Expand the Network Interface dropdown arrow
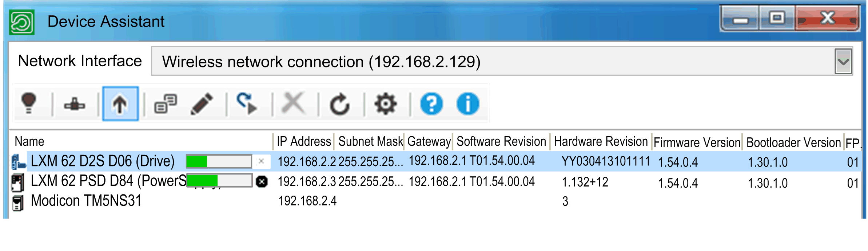The width and height of the screenshot is (868, 251). [x=843, y=61]
